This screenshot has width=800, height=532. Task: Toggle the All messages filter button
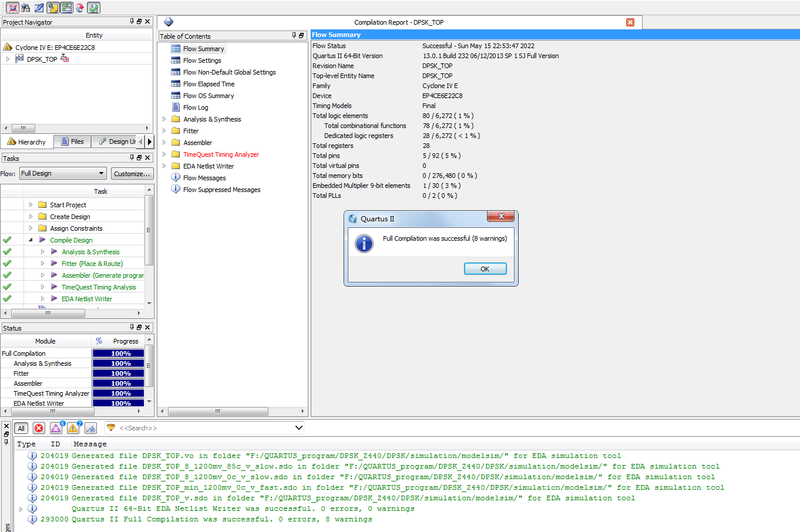coord(21,428)
